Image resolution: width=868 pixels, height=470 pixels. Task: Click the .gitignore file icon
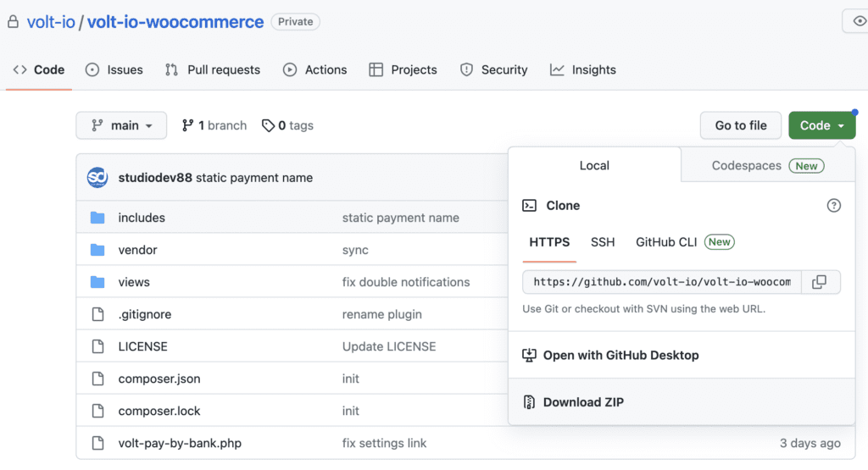point(98,314)
